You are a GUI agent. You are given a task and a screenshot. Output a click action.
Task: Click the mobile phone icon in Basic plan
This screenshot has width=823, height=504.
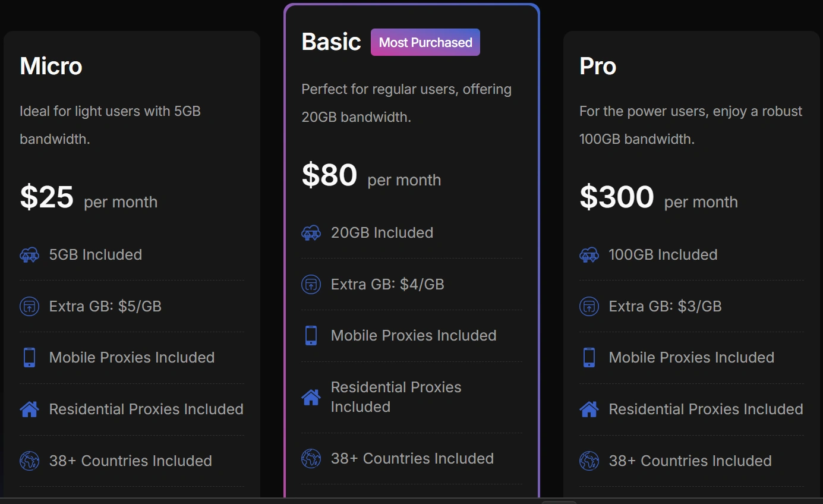pyautogui.click(x=311, y=336)
